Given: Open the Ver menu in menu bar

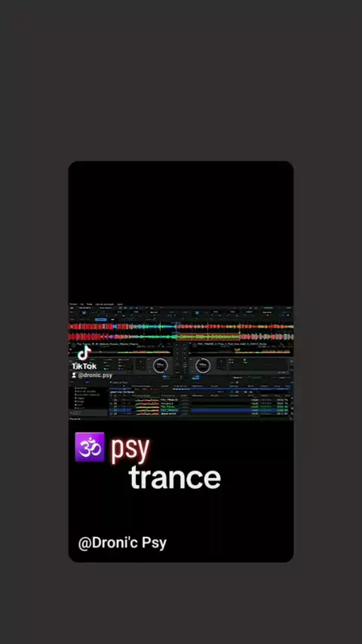Looking at the screenshot, I should pos(81,305).
